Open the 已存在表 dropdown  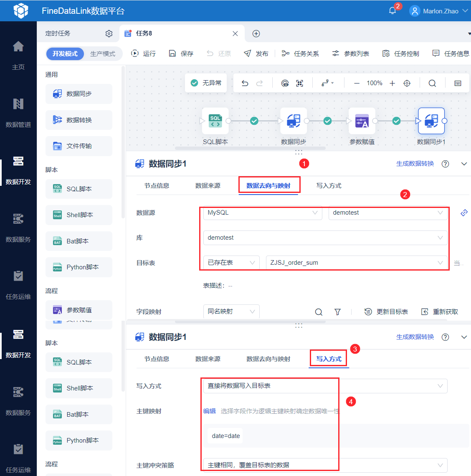coord(231,263)
